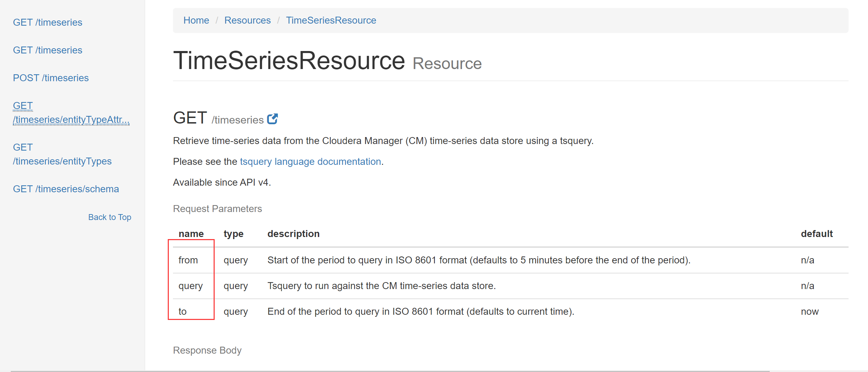Select GET /timeseries/entityTypes in the sidebar
Image resolution: width=868 pixels, height=372 pixels.
[x=63, y=154]
